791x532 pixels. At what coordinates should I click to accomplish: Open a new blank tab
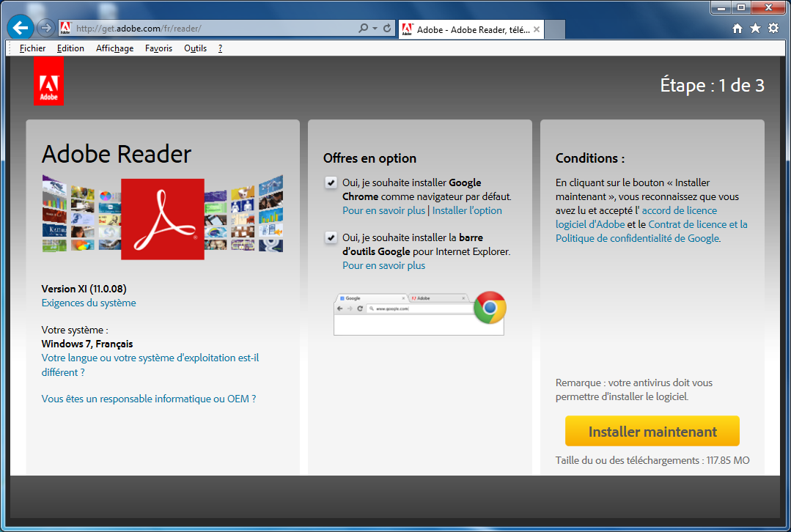click(x=555, y=30)
